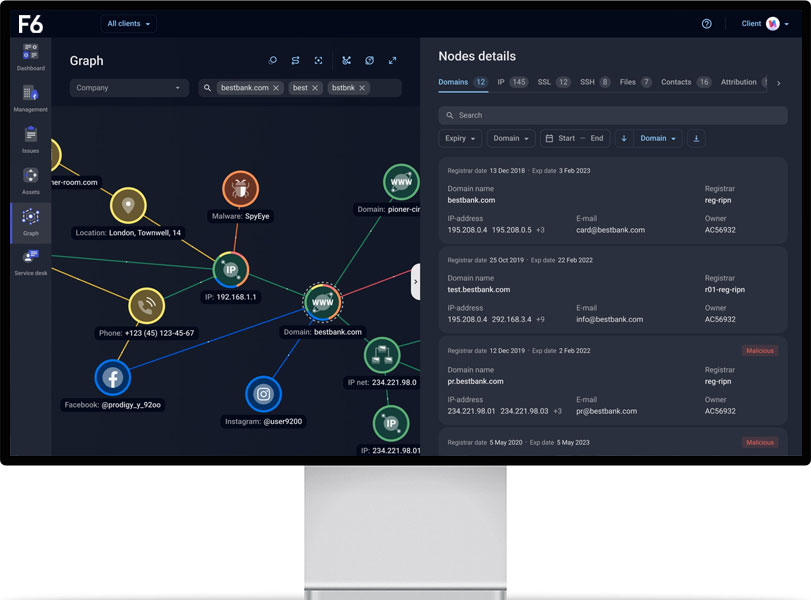Image resolution: width=811 pixels, height=600 pixels.
Task: Switch to the Contacts tab
Action: [x=686, y=82]
